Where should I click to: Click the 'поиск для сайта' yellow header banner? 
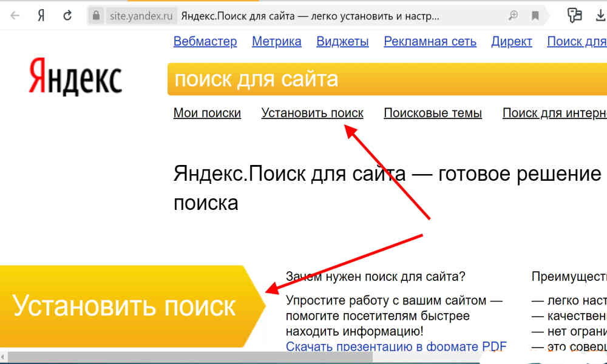point(387,79)
